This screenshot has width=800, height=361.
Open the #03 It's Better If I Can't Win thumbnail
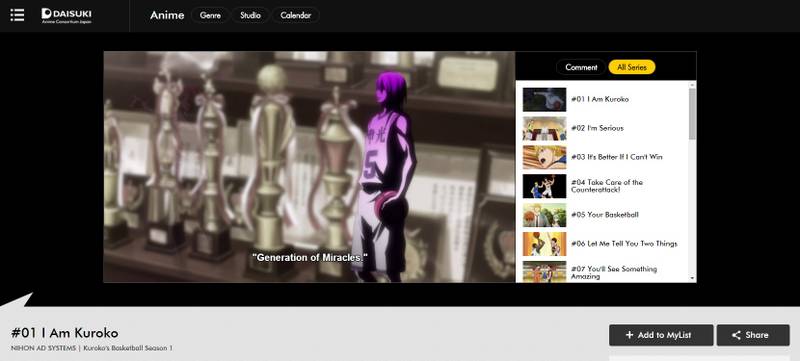(544, 157)
